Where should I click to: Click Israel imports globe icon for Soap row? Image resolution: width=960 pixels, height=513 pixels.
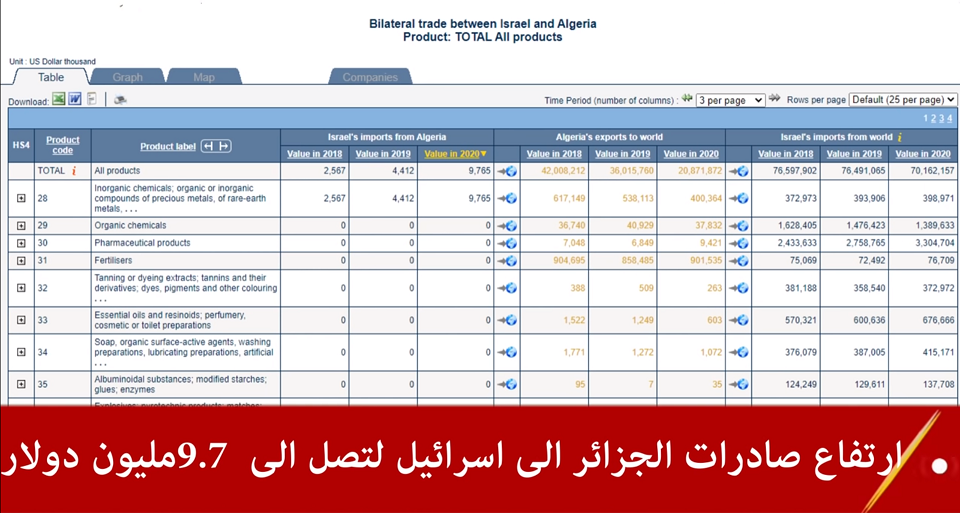739,353
